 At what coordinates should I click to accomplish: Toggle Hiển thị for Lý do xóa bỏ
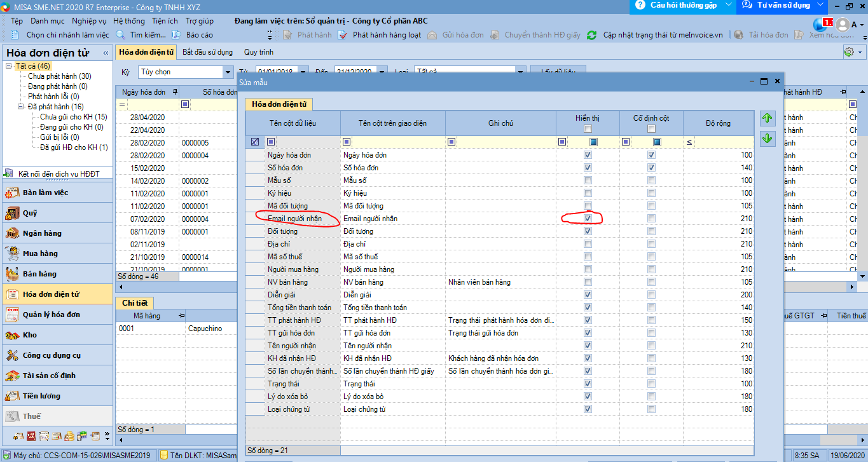[x=588, y=397]
